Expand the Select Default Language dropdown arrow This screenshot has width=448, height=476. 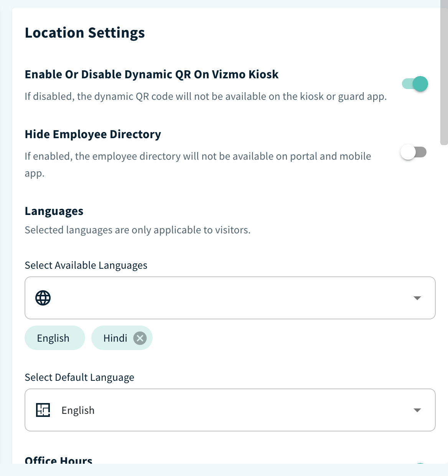point(417,410)
